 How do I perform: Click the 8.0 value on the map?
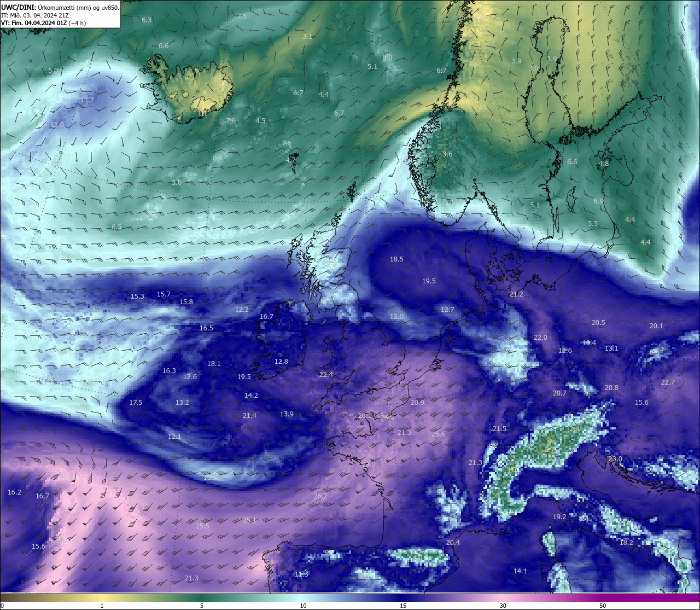pos(387,57)
